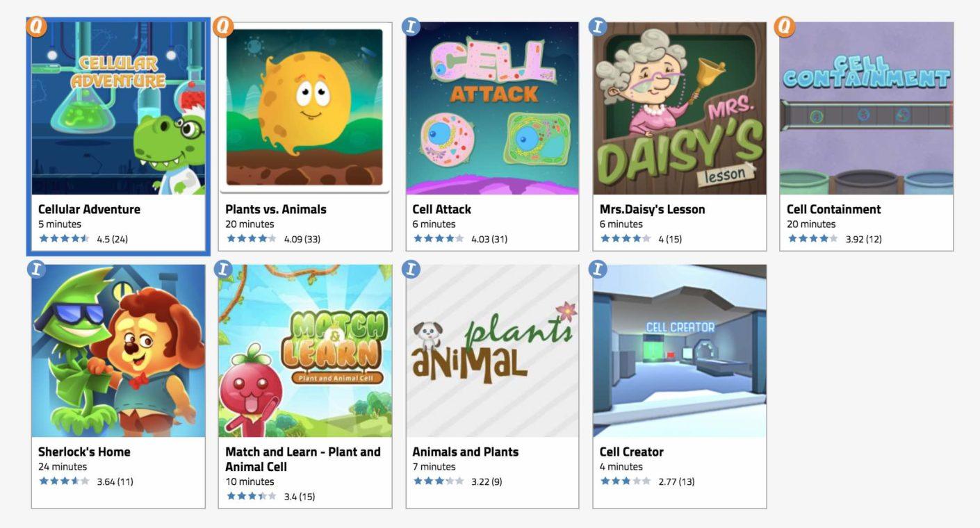Click the Q badge on Cell Containment
This screenshot has height=528, width=980.
pyautogui.click(x=785, y=26)
